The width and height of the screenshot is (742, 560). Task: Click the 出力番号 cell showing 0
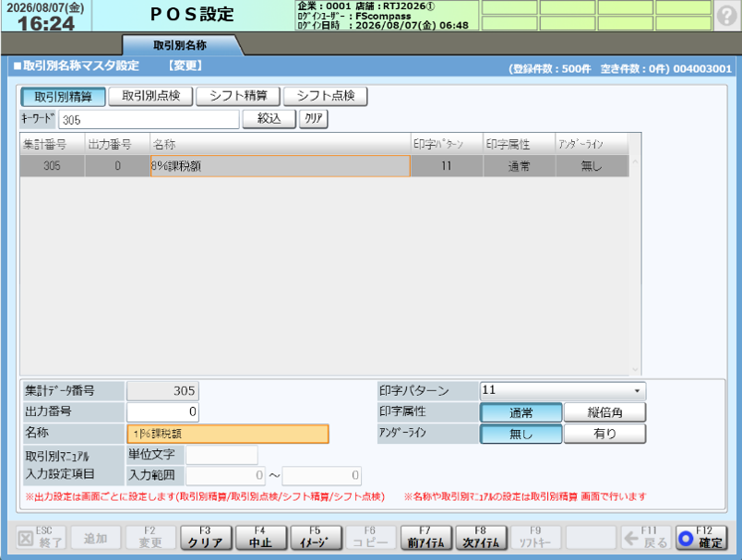point(117,166)
